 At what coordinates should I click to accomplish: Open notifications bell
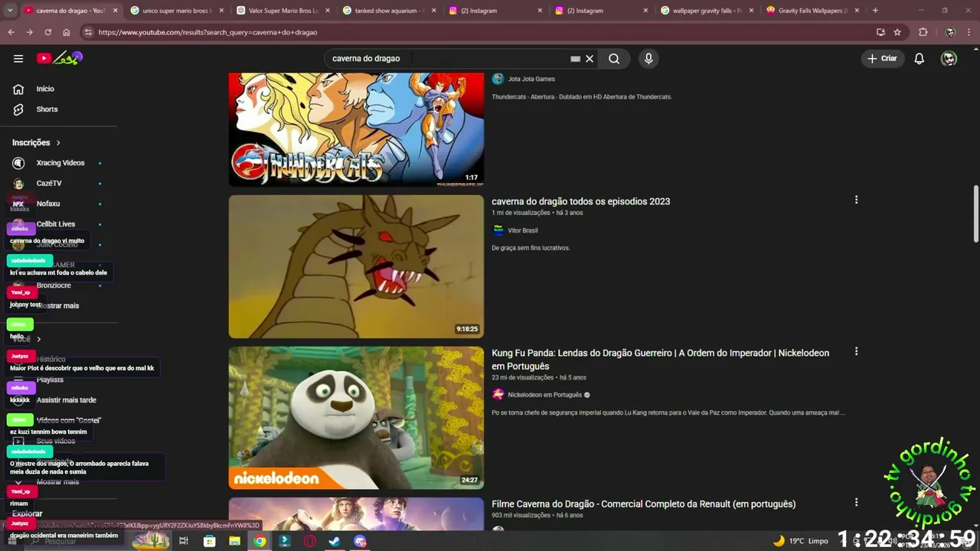pos(920,59)
